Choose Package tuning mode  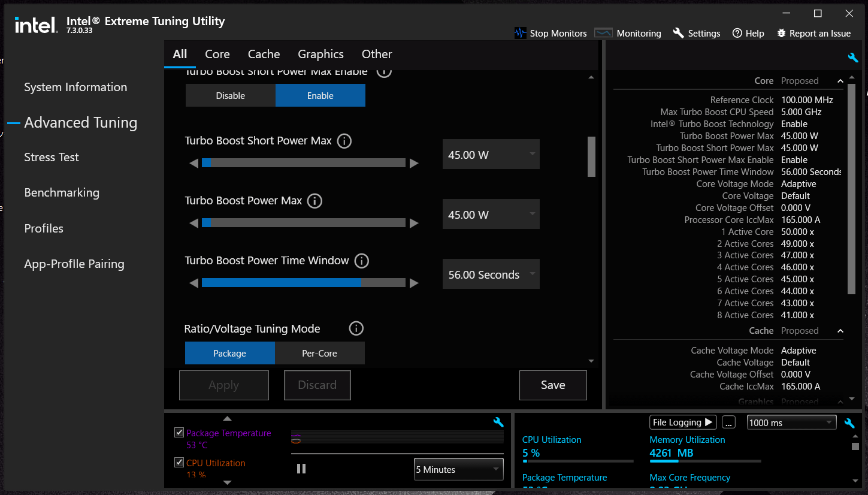pos(230,353)
